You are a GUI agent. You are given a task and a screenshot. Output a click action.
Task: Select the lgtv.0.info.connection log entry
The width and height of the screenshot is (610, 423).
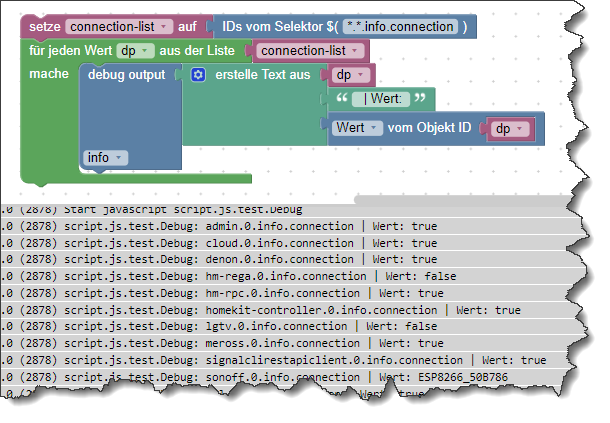click(x=292, y=326)
